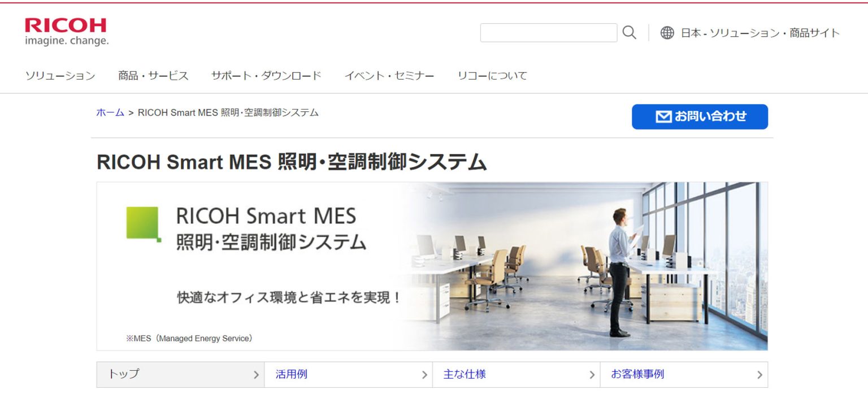Click the RICOH imagine. change. logo

coord(66,29)
